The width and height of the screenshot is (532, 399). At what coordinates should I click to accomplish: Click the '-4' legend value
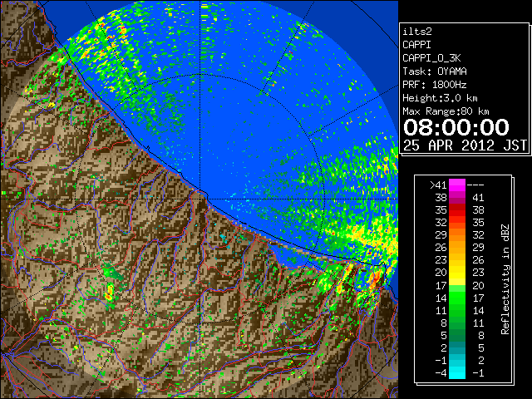(x=441, y=373)
